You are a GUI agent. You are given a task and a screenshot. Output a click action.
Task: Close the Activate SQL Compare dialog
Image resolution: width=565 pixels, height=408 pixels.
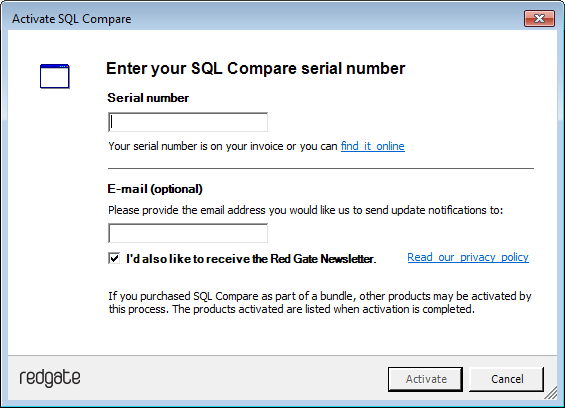(x=539, y=18)
